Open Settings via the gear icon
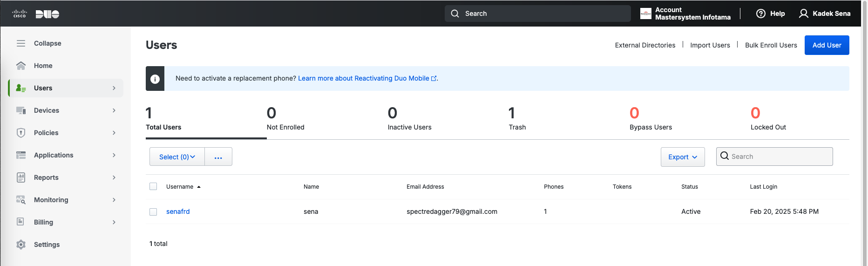 pyautogui.click(x=21, y=245)
